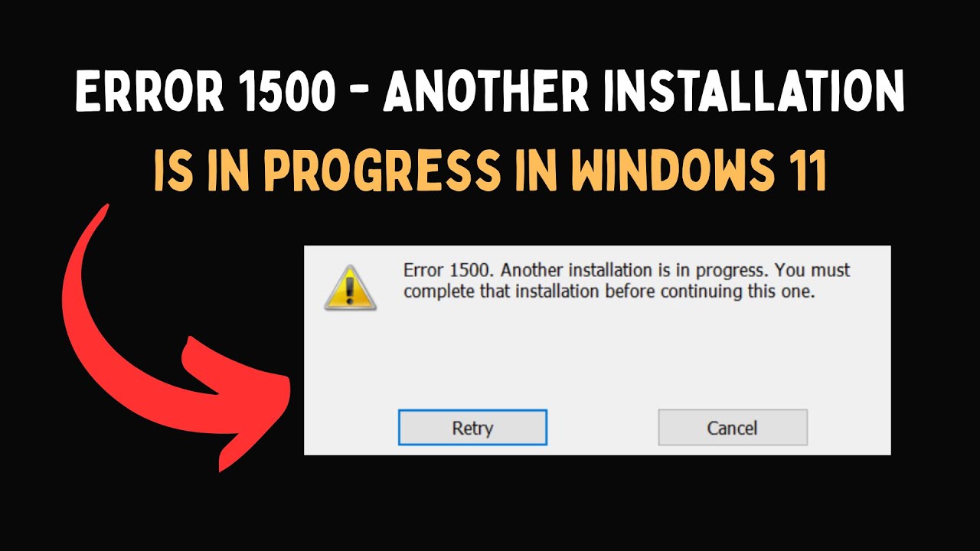980x551 pixels.
Task: Click the Retry button
Action: pos(472,427)
